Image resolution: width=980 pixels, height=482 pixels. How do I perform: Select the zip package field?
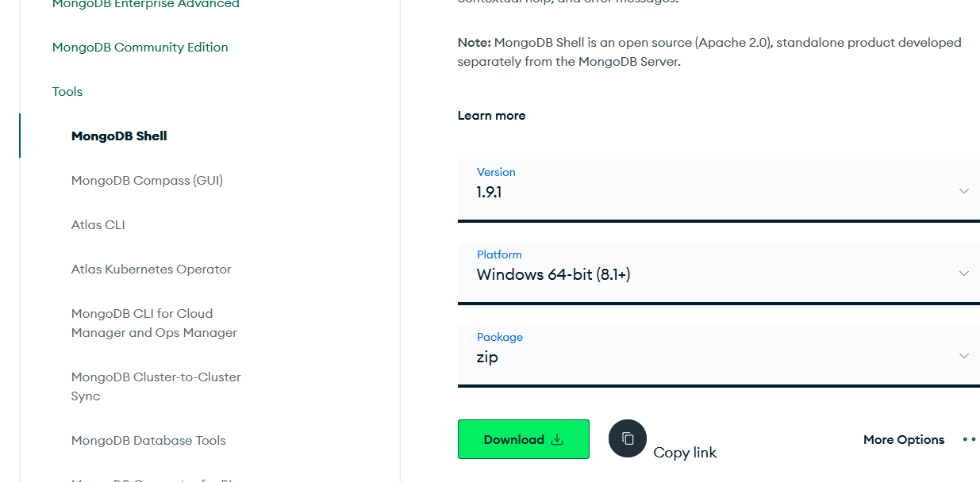tap(719, 355)
